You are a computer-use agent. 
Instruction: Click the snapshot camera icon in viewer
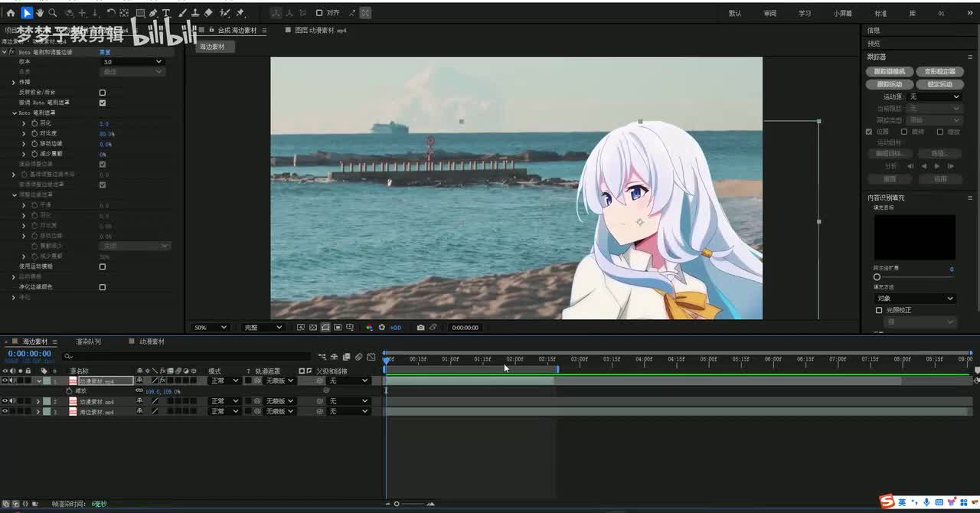click(x=420, y=328)
